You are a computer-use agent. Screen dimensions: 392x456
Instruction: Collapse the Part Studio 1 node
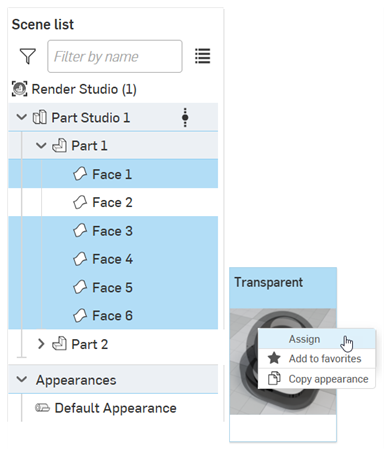[22, 117]
